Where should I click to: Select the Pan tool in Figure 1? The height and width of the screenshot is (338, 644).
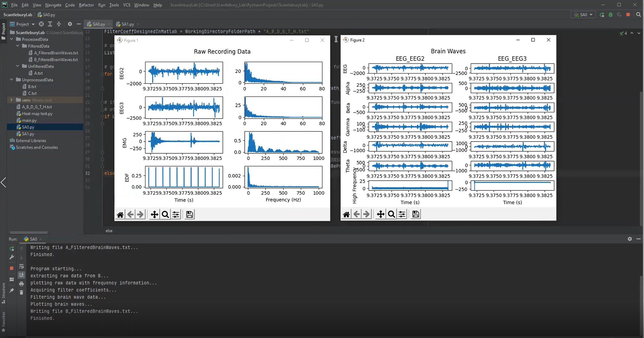(154, 215)
